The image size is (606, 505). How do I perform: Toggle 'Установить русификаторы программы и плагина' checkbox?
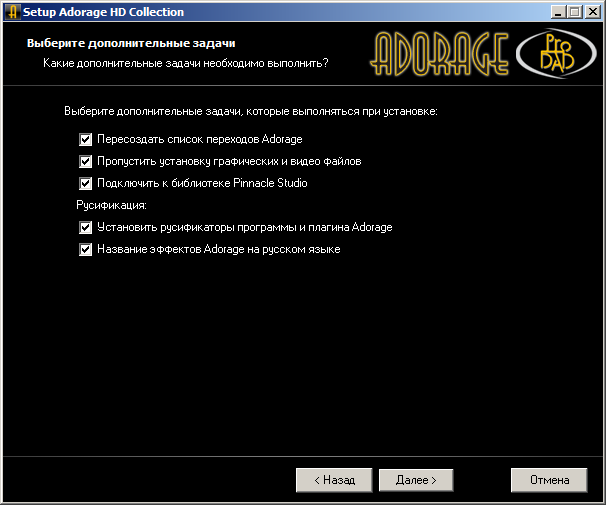[85, 228]
